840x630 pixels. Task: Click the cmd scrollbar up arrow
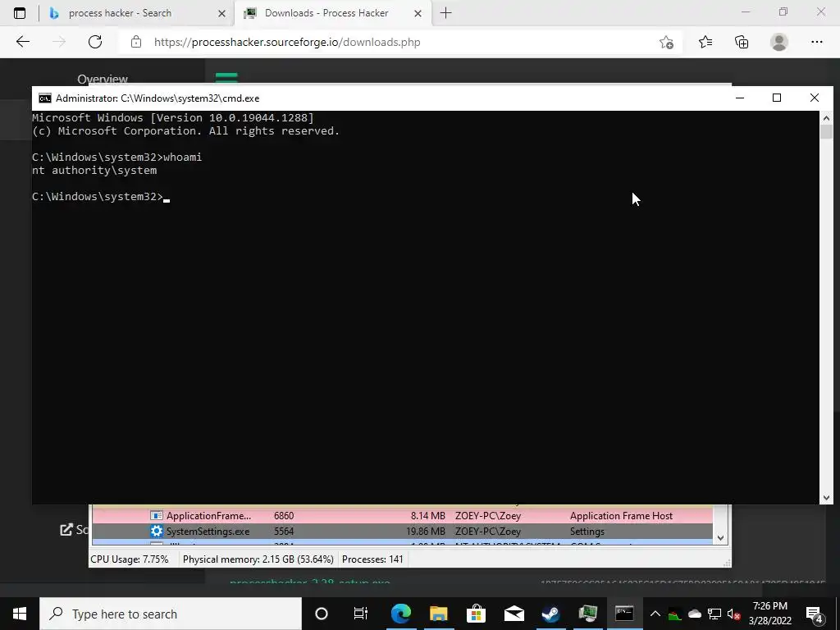click(826, 118)
